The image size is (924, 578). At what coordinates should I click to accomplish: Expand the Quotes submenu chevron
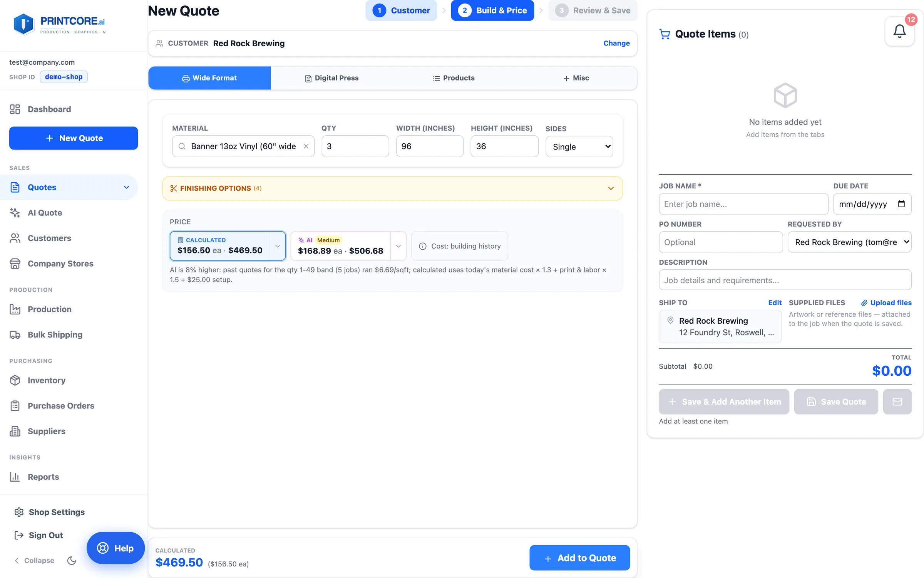click(126, 187)
